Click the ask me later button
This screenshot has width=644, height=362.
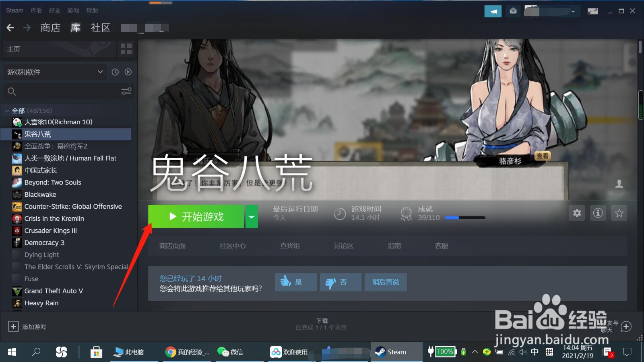(x=386, y=282)
